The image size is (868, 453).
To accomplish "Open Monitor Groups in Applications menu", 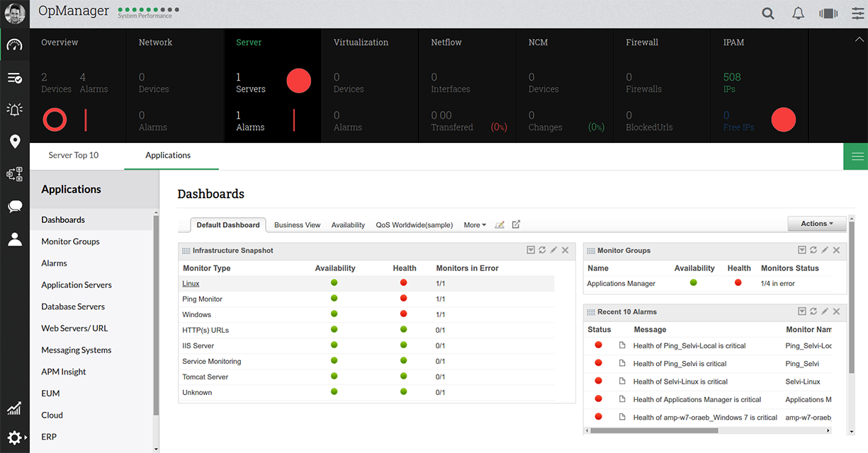I will (70, 241).
